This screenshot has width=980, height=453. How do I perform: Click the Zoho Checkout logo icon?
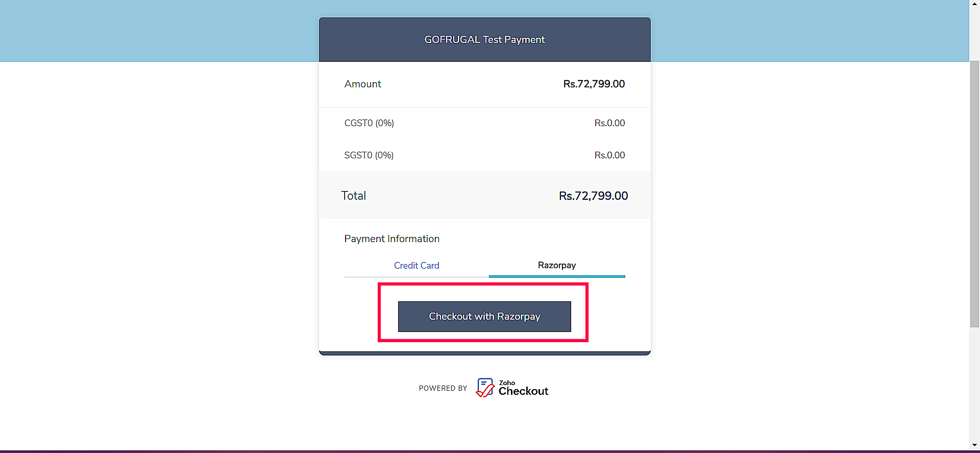pos(485,388)
